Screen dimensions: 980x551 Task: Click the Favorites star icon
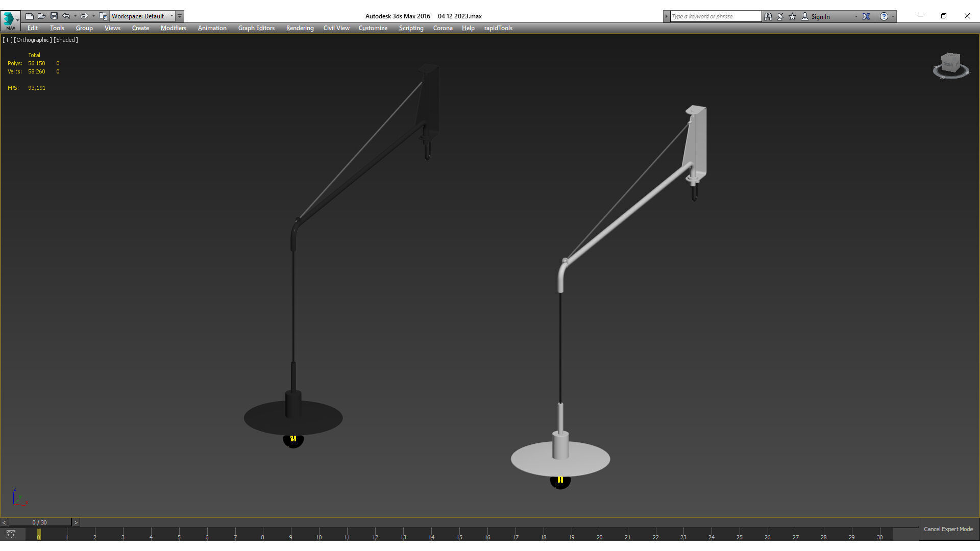pyautogui.click(x=792, y=16)
